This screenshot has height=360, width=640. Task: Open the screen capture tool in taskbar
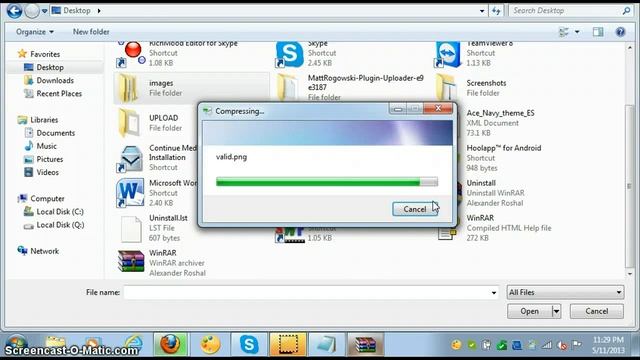pos(288,344)
